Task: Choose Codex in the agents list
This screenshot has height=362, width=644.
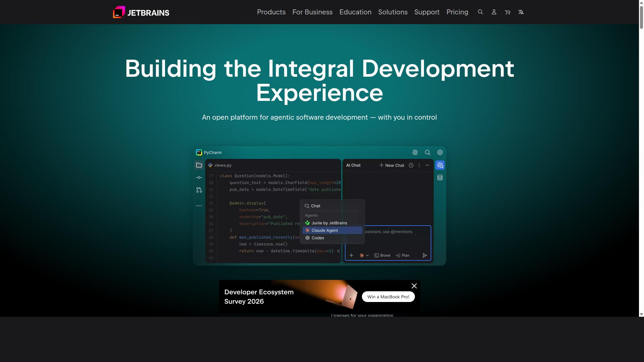Action: point(332,238)
